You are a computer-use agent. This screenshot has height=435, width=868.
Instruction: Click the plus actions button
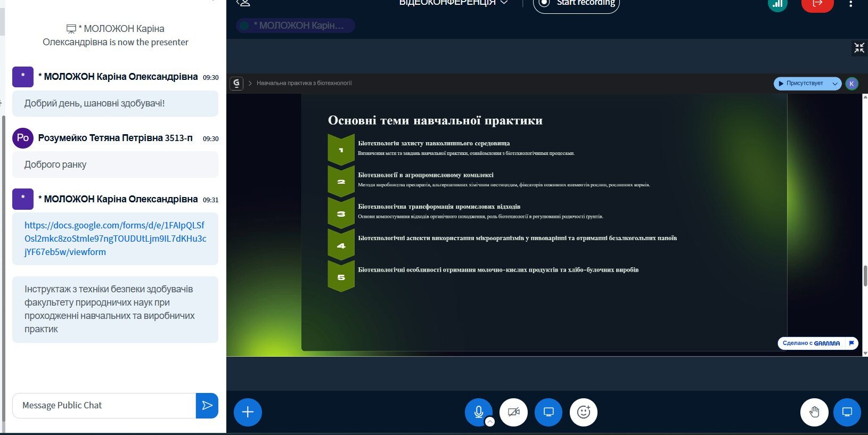[248, 412]
